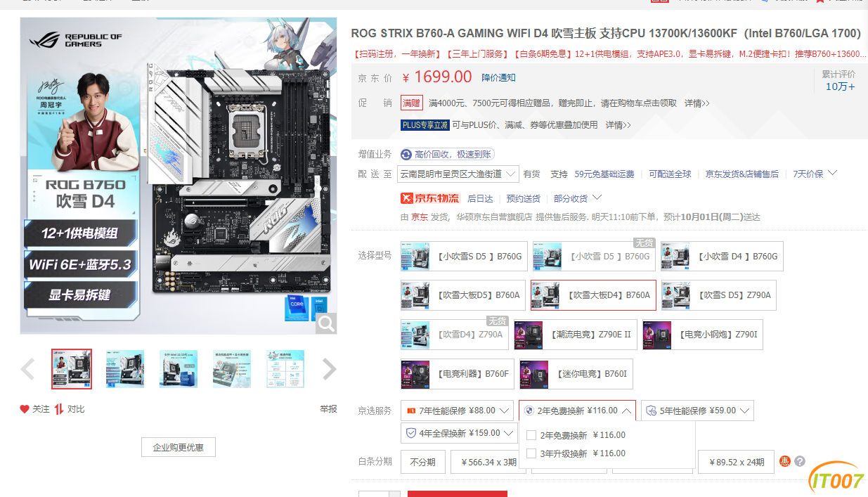Choose model 【小吹雪 D4】B760G
Screen dimensions: 868x497
tap(722, 257)
